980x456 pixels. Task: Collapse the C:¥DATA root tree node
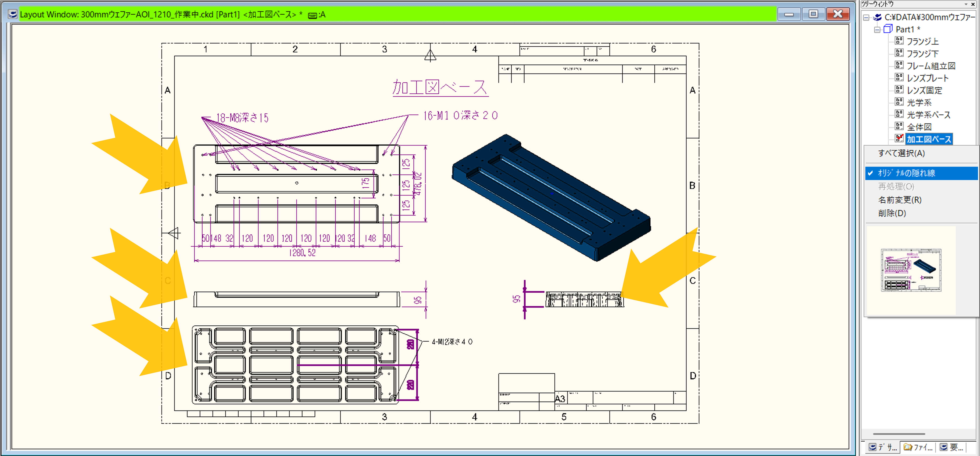click(866, 18)
